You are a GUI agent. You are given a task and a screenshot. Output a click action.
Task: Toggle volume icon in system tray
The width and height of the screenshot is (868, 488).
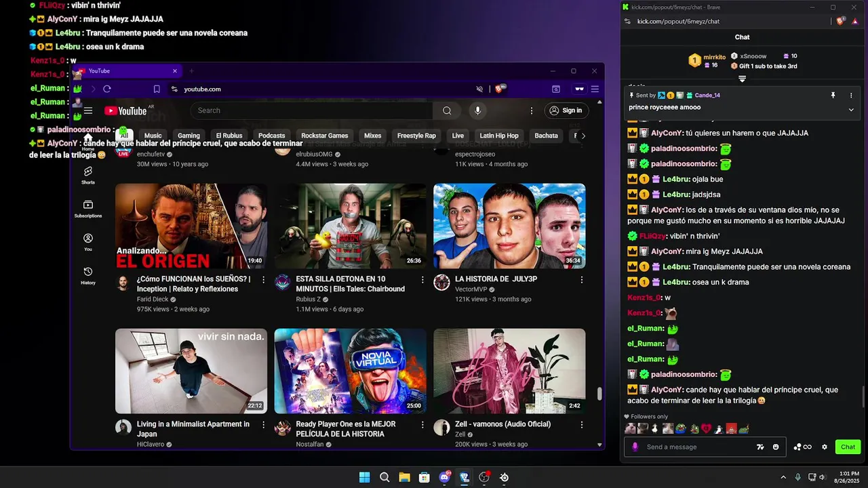pos(822,477)
